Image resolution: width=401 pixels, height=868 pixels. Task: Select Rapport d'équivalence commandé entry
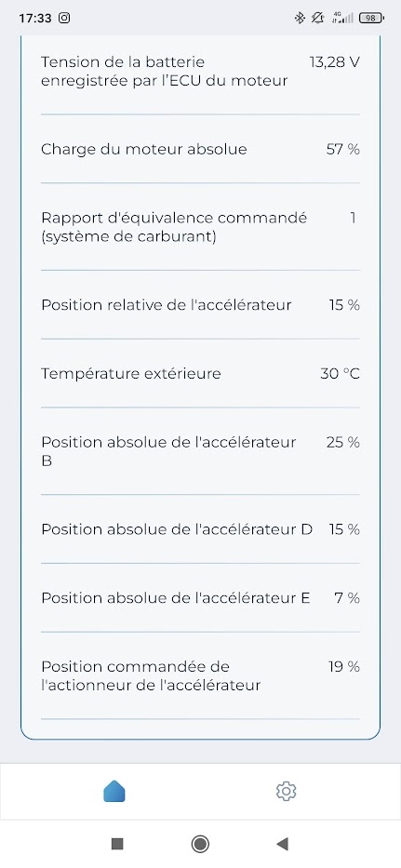(200, 227)
